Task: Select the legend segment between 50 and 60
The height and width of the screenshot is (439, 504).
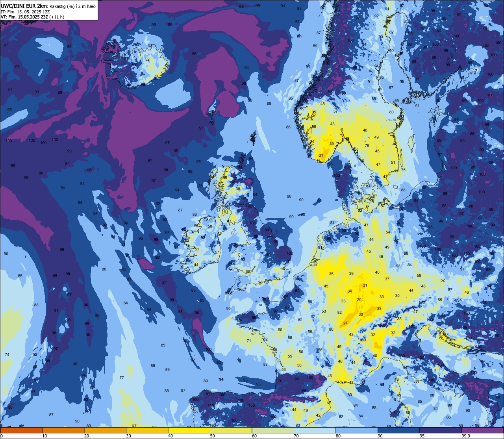Action: (x=231, y=430)
